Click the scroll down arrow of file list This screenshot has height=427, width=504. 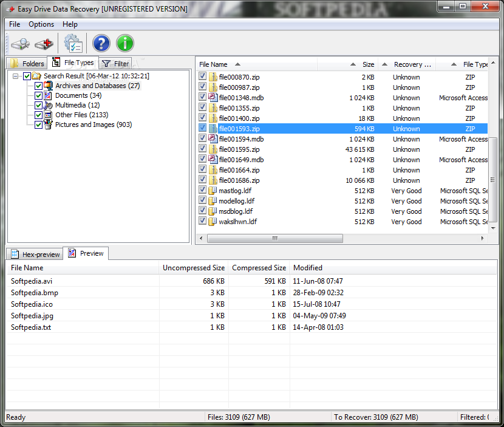click(x=493, y=228)
